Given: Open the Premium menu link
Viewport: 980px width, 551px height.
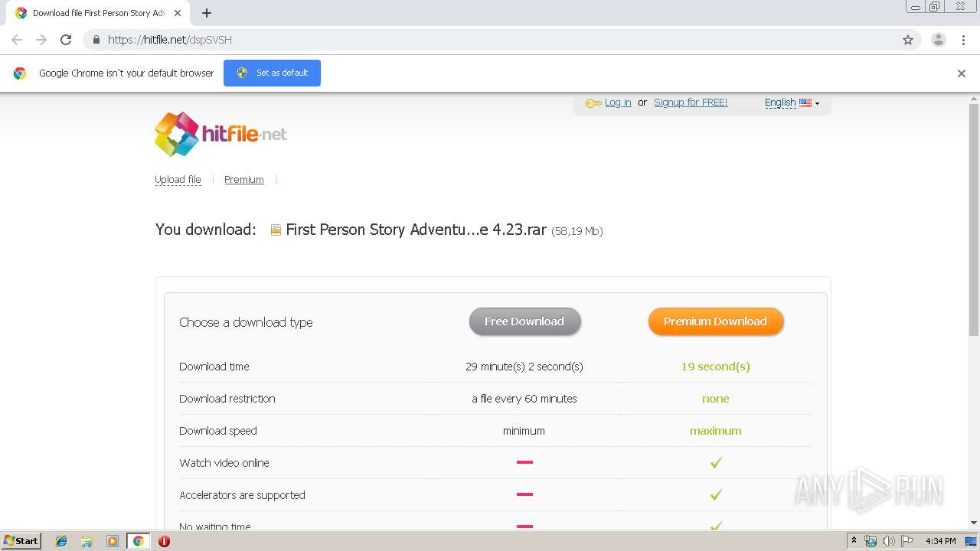Looking at the screenshot, I should coord(244,180).
